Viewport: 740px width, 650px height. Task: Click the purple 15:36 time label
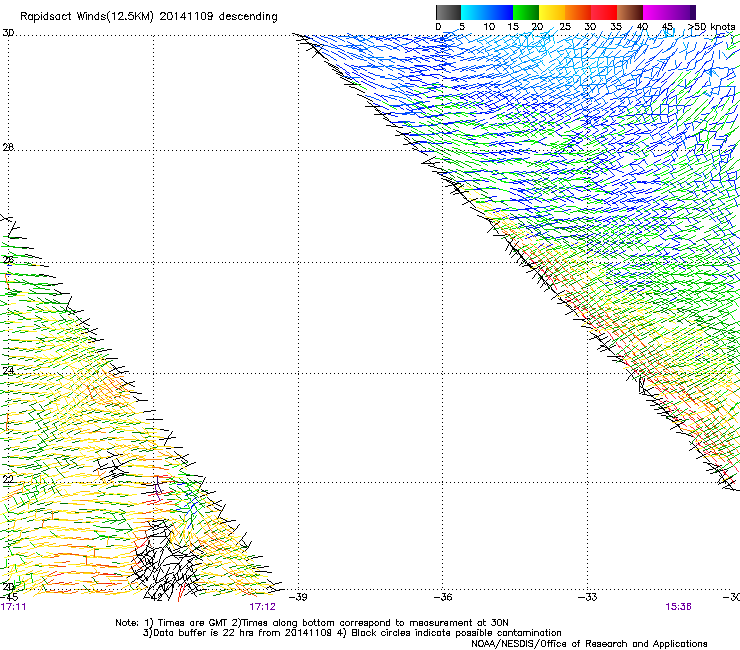[678, 607]
